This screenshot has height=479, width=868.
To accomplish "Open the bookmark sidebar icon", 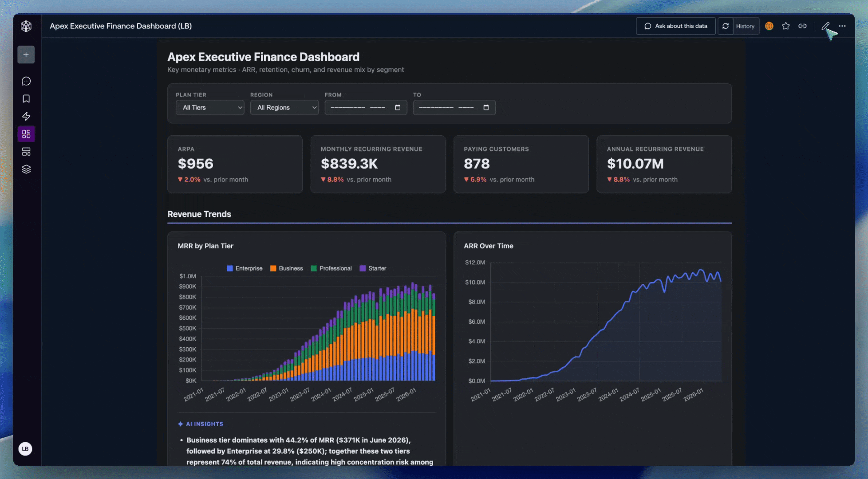I will pos(26,99).
